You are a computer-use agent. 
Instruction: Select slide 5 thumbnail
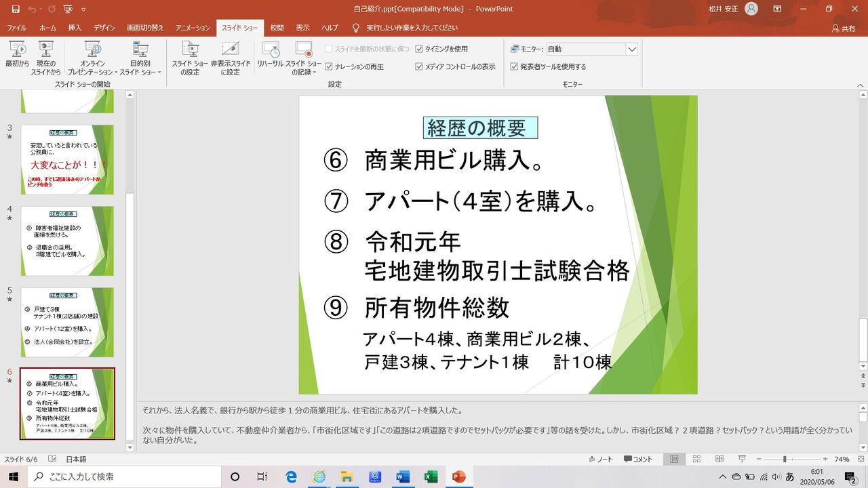pyautogui.click(x=67, y=322)
